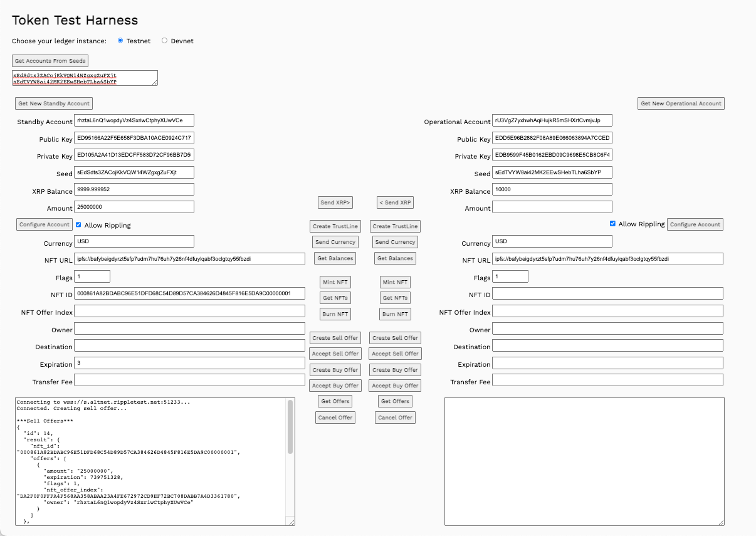This screenshot has height=536, width=756.
Task: Click the left Mint NFT button
Action: coord(335,282)
